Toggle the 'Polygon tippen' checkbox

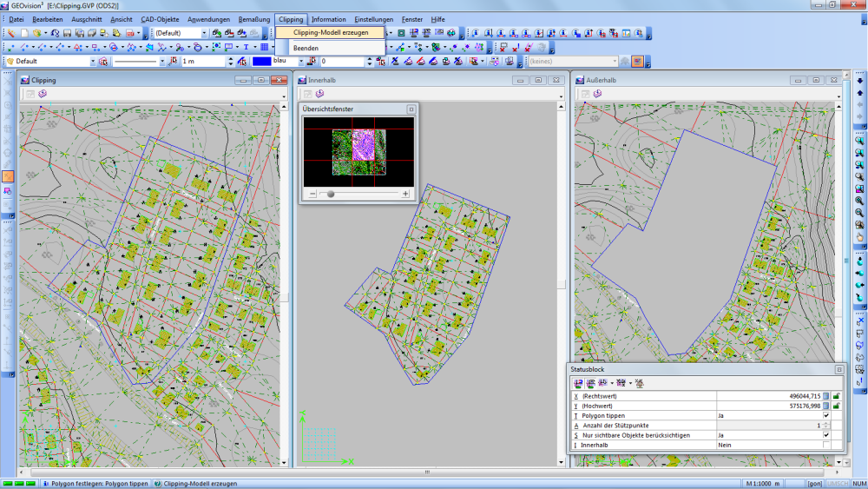pos(826,415)
